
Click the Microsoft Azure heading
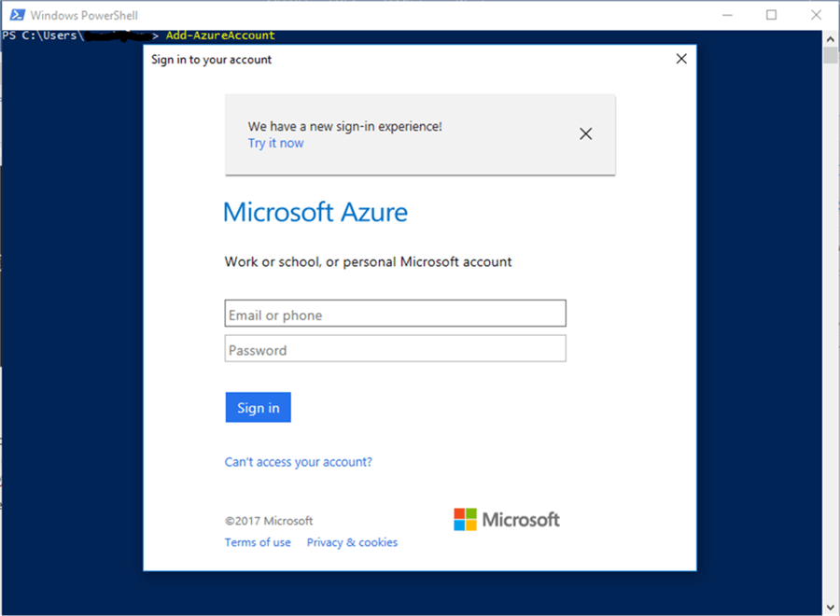point(315,212)
